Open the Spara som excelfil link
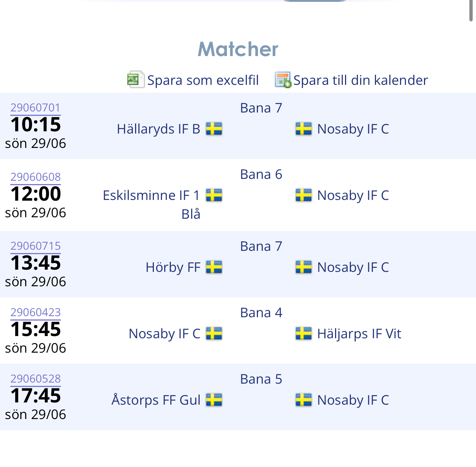 [203, 80]
